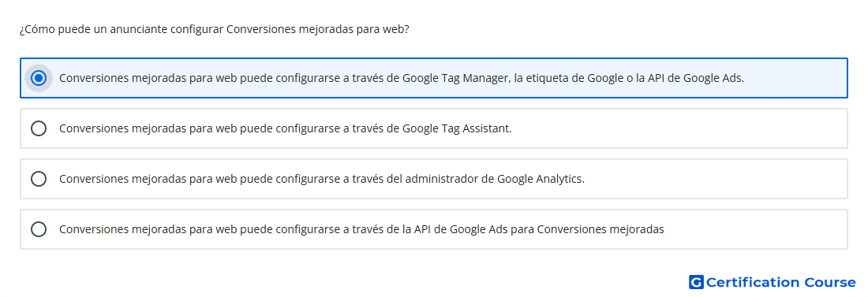Screen dimensions: 868x297
Task: Select the administrador de Google Analytics radio button
Action: 39,179
